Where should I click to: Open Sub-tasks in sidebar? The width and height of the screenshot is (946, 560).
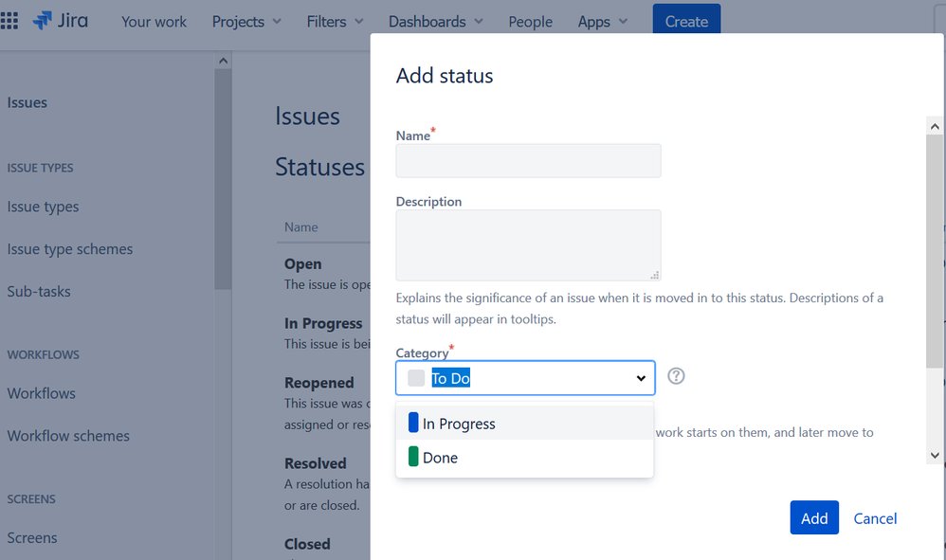point(39,291)
